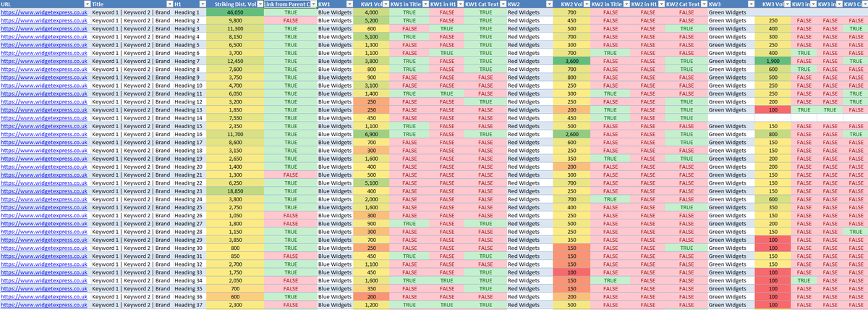The width and height of the screenshot is (868, 310).
Task: Select the Striking Dist. Vol cell 12,450
Action: [x=235, y=61]
